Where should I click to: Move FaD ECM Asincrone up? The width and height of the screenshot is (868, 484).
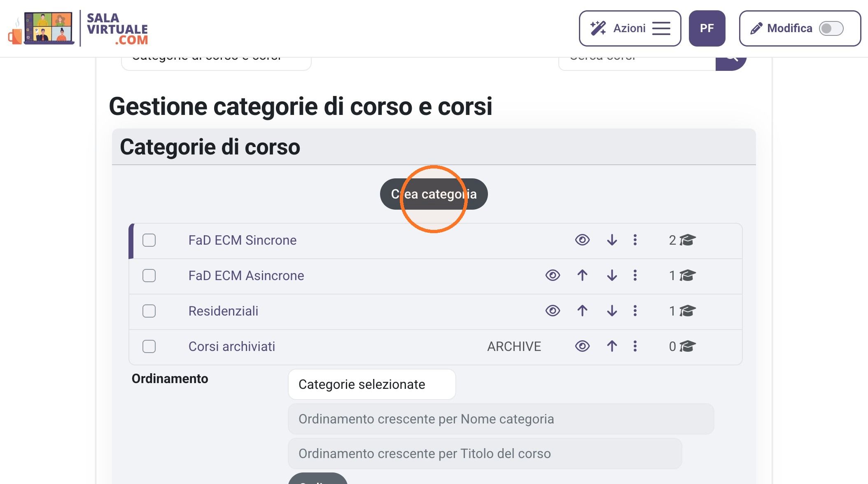coord(582,275)
